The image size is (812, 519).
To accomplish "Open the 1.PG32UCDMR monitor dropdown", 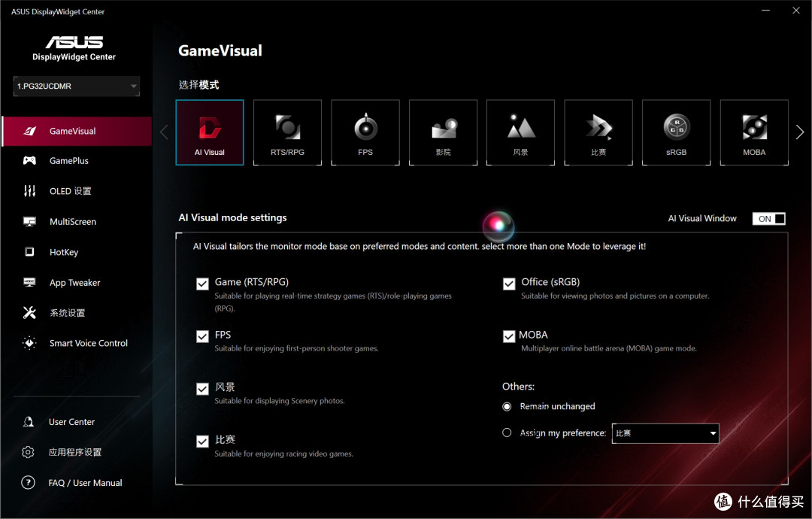I will point(76,86).
